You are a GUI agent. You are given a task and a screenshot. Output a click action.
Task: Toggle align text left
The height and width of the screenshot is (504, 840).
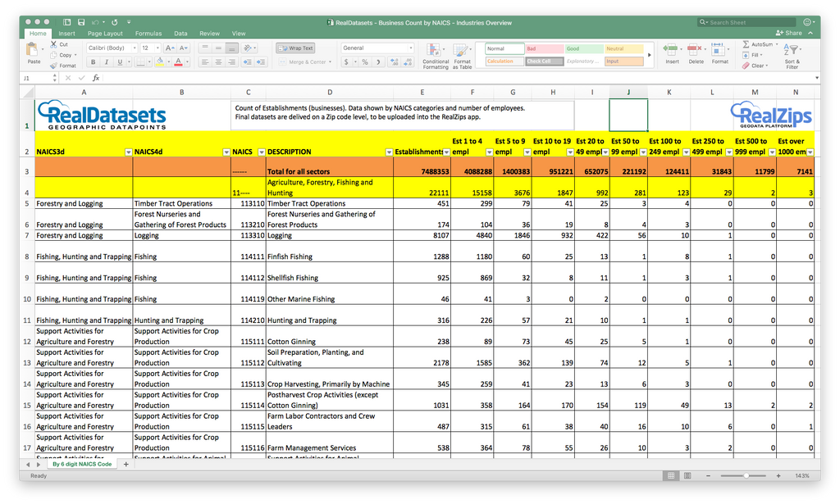(x=204, y=62)
